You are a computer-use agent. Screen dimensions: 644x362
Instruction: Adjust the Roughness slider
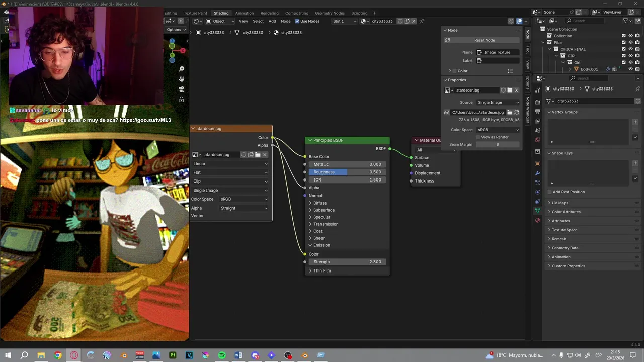click(x=347, y=172)
